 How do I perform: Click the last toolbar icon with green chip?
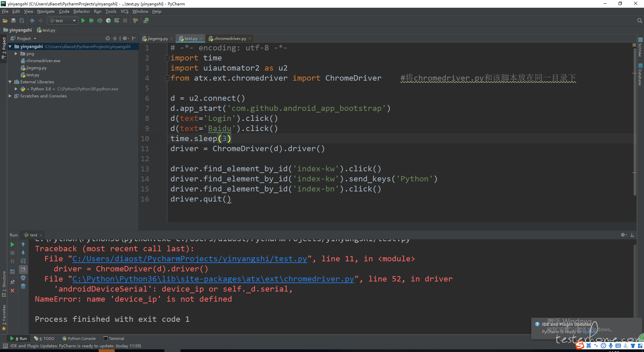[x=146, y=21]
